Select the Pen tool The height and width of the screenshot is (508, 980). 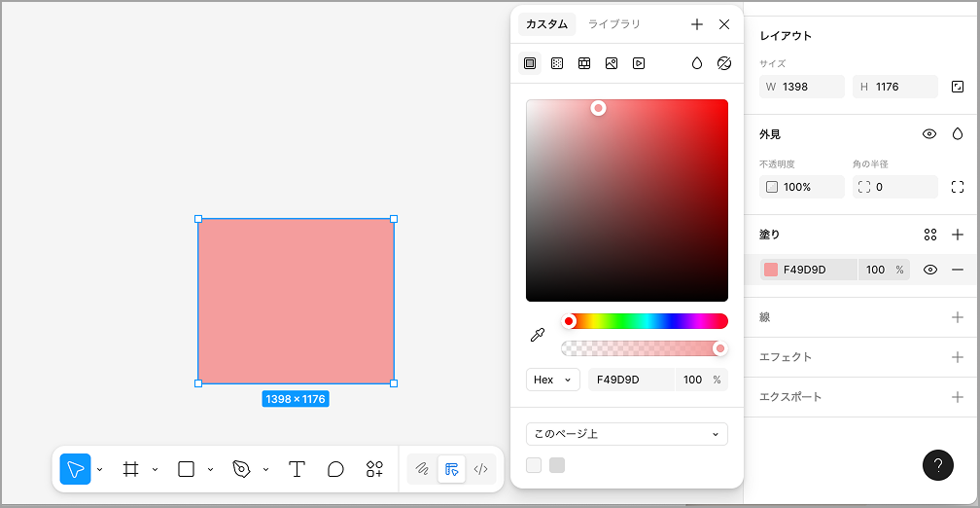pos(241,469)
